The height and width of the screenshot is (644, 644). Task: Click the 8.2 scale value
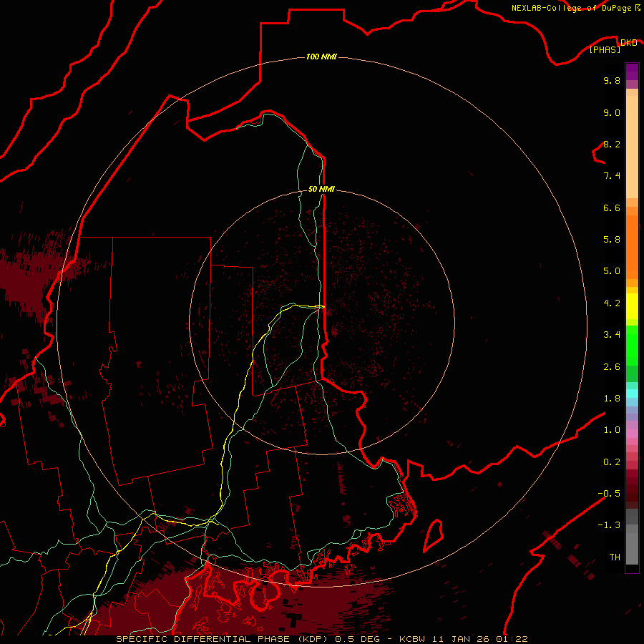[x=612, y=144]
